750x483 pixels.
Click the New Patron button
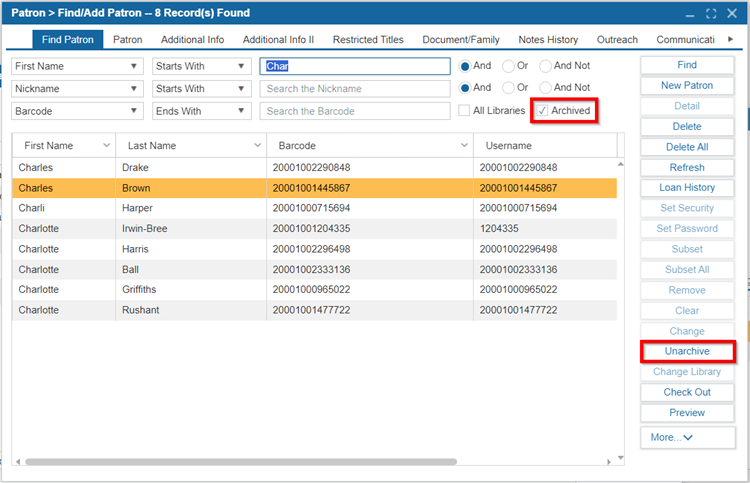pos(687,86)
